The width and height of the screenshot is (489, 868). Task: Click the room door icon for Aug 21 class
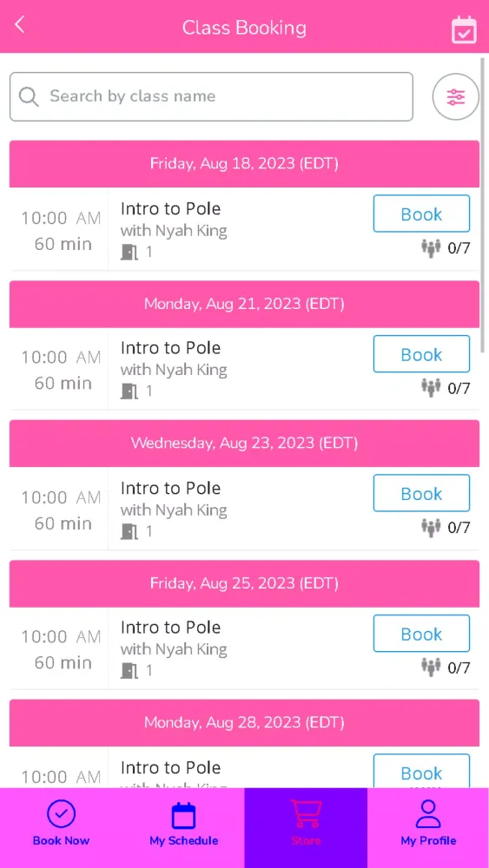tap(129, 391)
